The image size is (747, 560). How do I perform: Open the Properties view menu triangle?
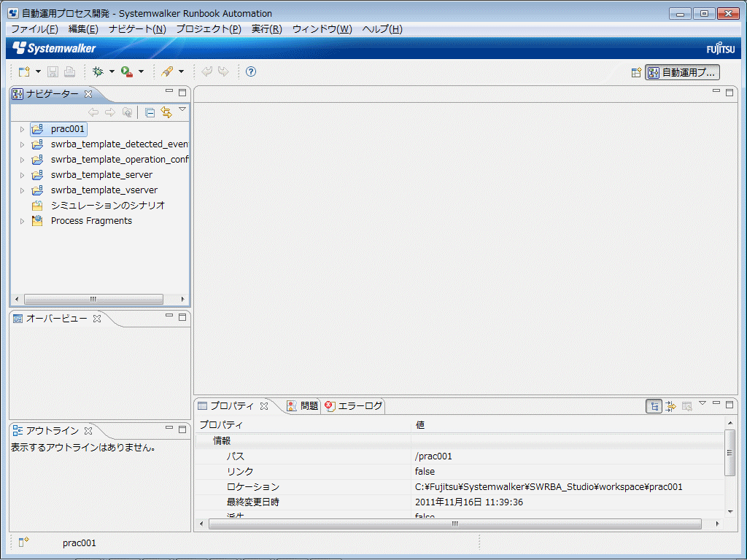703,402
